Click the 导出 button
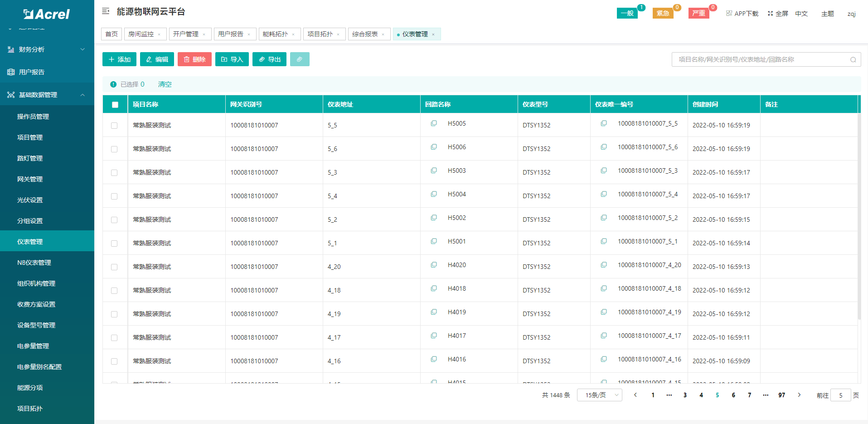This screenshot has width=868, height=424. click(x=269, y=59)
